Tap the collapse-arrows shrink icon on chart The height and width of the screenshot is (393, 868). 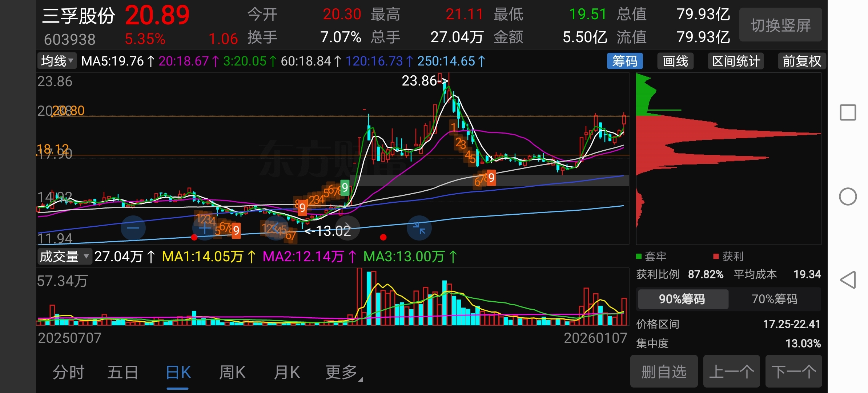coord(419,228)
